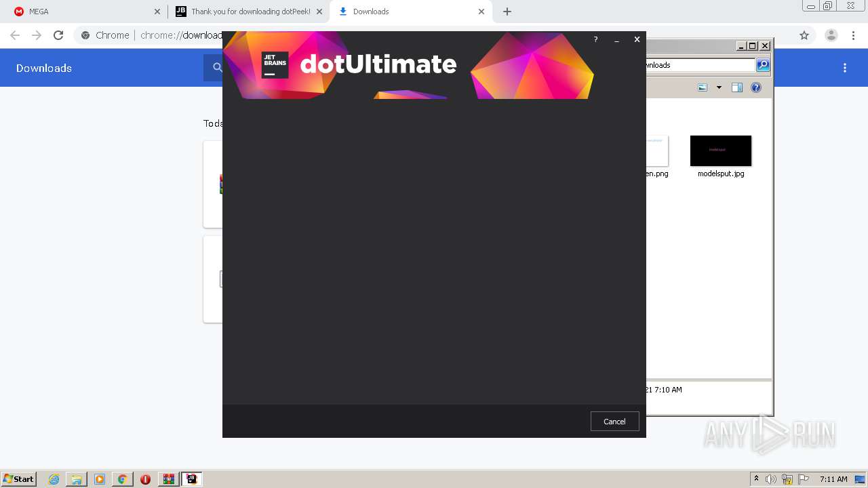Close the dotPeek download tab
Screen dimensions: 868x488
(x=319, y=12)
